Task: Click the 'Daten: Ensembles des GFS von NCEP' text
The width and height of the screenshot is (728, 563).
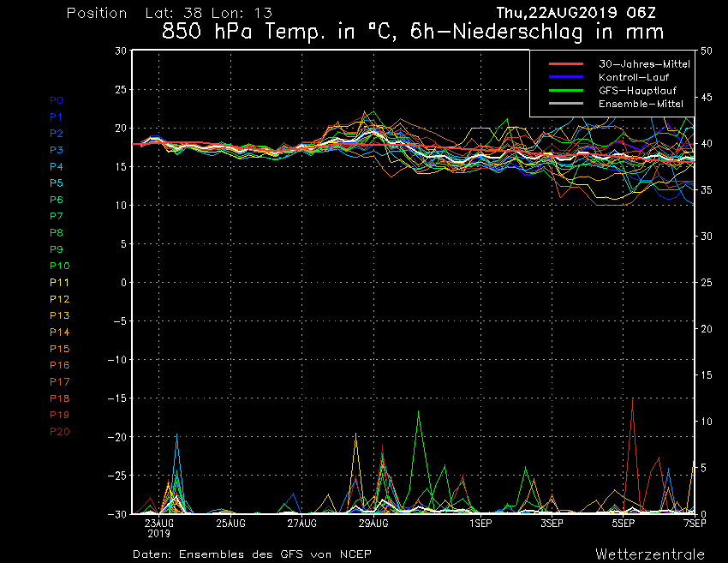Action: [x=252, y=554]
